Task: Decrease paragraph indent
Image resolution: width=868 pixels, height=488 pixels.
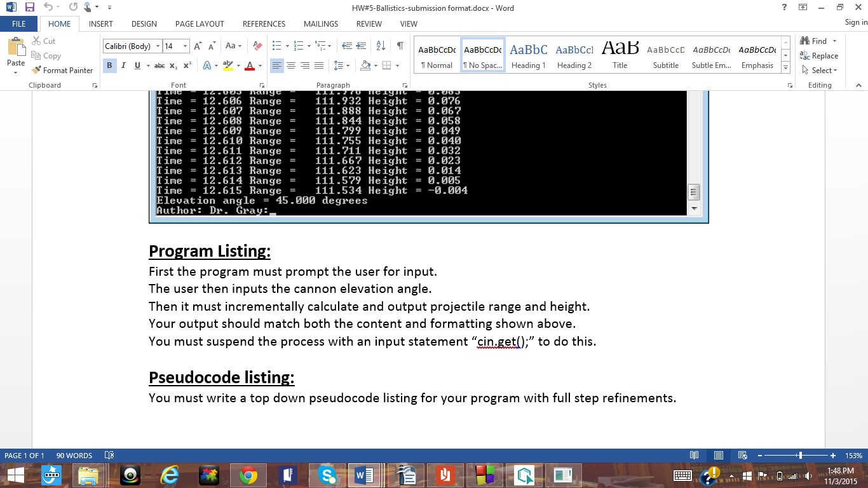Action: pyautogui.click(x=346, y=46)
